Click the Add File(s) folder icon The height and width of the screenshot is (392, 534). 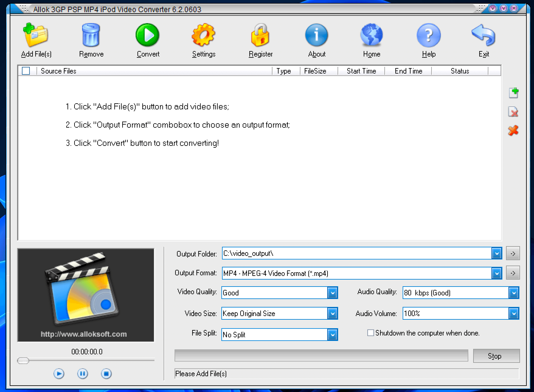(36, 35)
